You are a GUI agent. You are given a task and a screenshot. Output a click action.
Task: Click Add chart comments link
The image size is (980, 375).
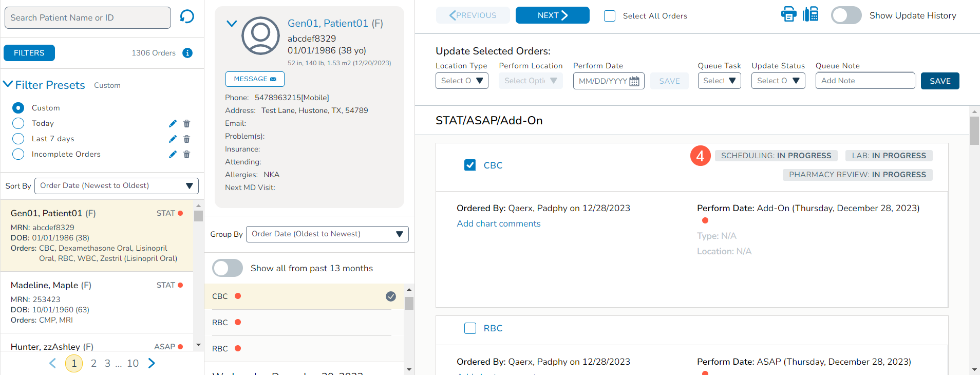click(498, 224)
